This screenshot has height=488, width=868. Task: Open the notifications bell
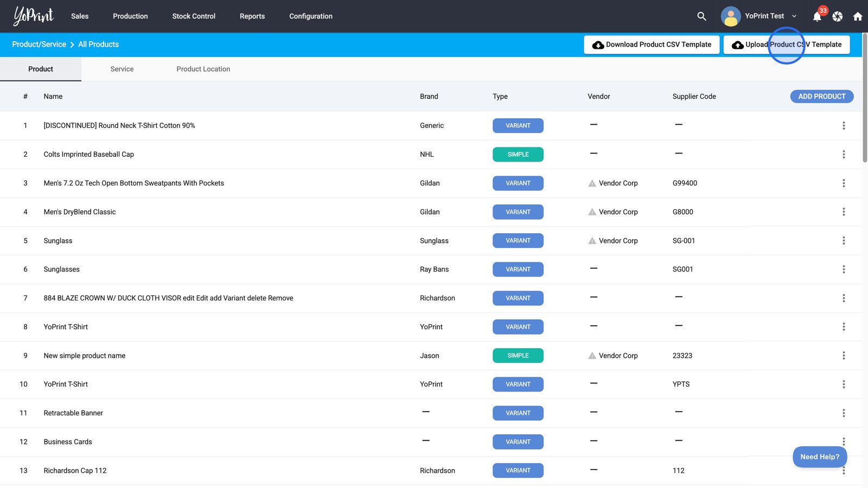(x=817, y=17)
